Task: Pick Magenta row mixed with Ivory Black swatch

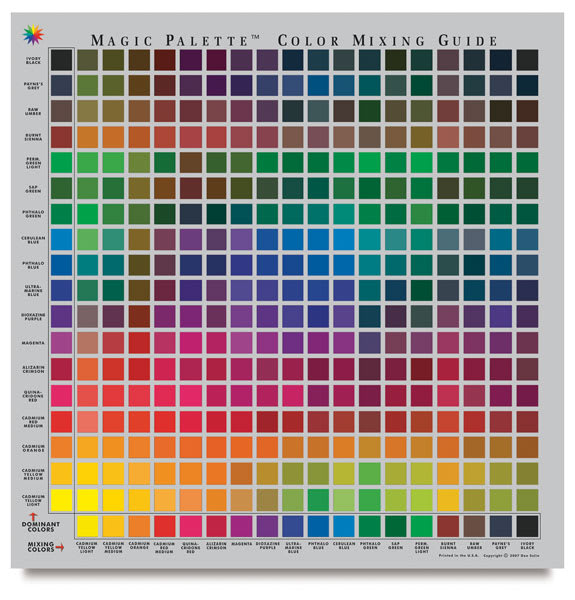Action: tap(528, 343)
